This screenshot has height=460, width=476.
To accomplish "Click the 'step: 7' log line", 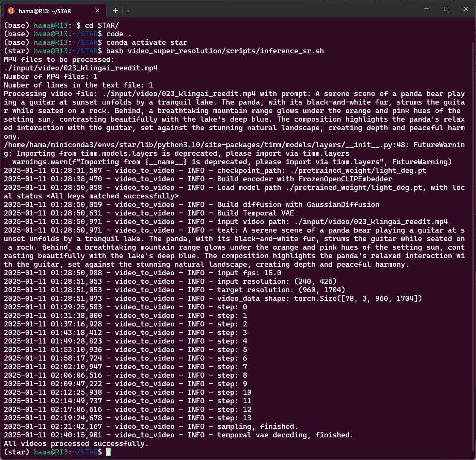I will pos(126,367).
